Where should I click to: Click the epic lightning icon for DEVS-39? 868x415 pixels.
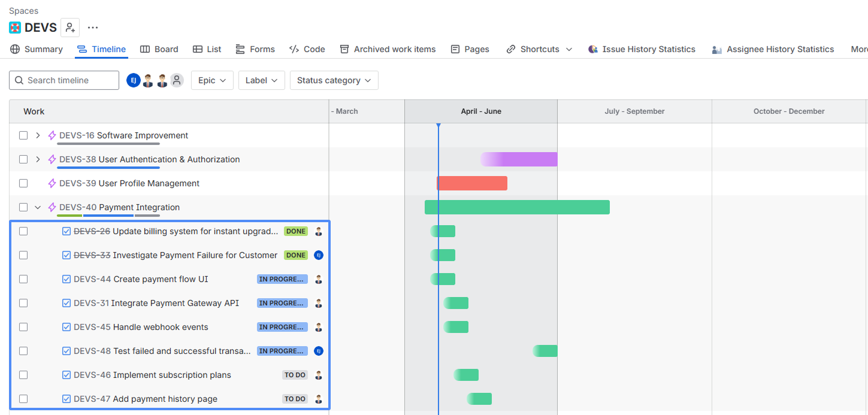52,183
